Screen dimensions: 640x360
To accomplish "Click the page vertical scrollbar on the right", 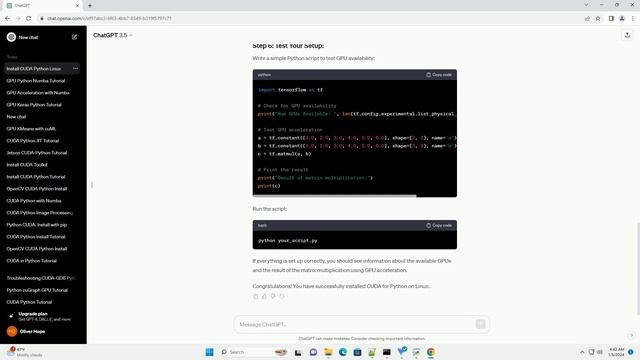I will click(x=638, y=269).
